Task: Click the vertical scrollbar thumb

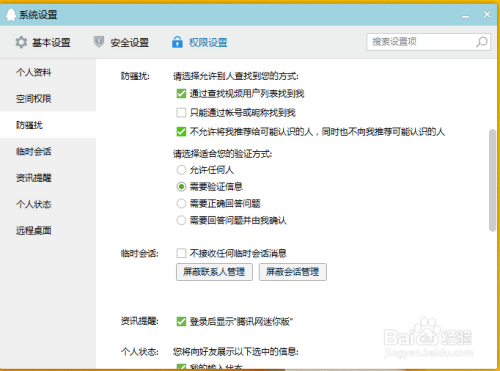Action: (x=492, y=180)
